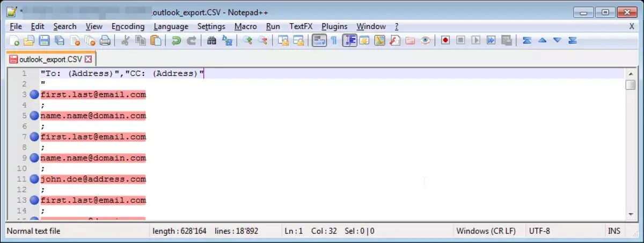
Task: Open the Macro menu
Action: (246, 26)
